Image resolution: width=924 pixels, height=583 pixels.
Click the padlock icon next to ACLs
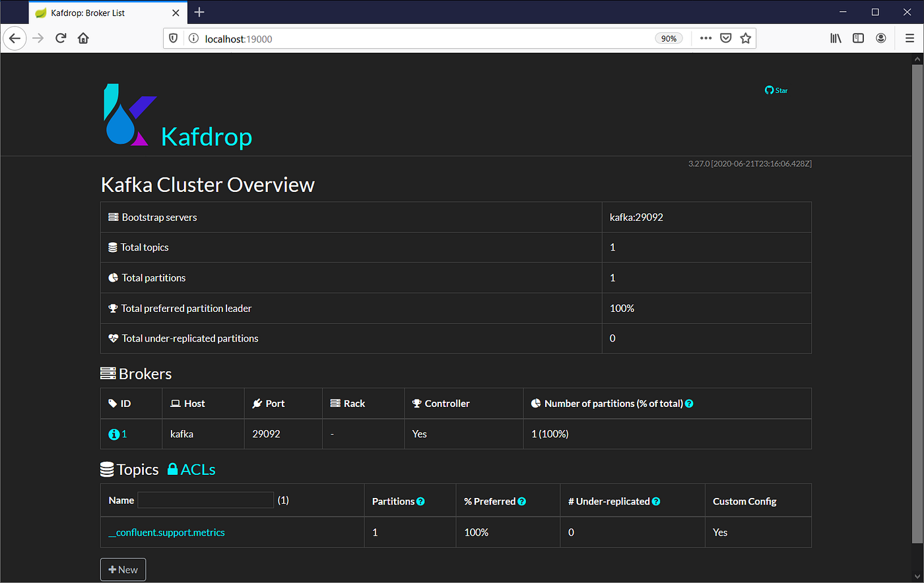(172, 469)
